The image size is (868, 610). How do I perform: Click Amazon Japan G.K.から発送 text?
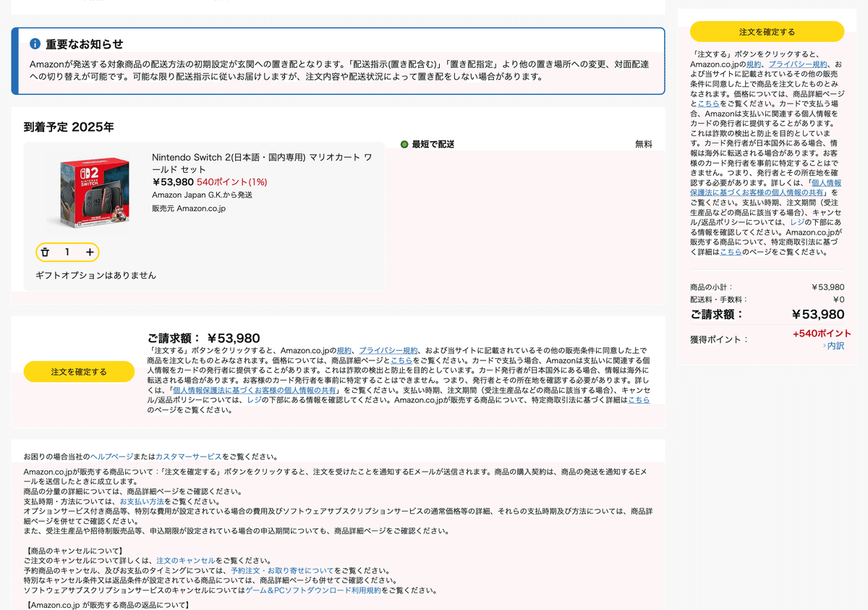(x=202, y=195)
